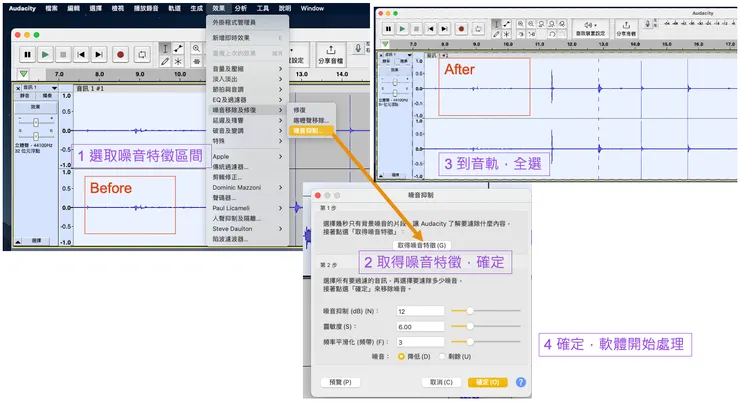Expand the Dominic Mazzoni submenu
The image size is (740, 401).
pos(248,187)
